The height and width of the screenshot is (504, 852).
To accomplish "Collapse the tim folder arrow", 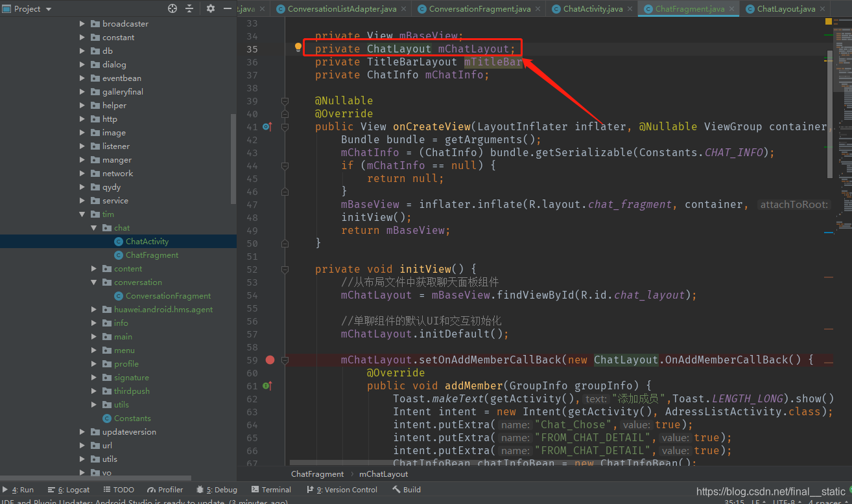I will [82, 214].
